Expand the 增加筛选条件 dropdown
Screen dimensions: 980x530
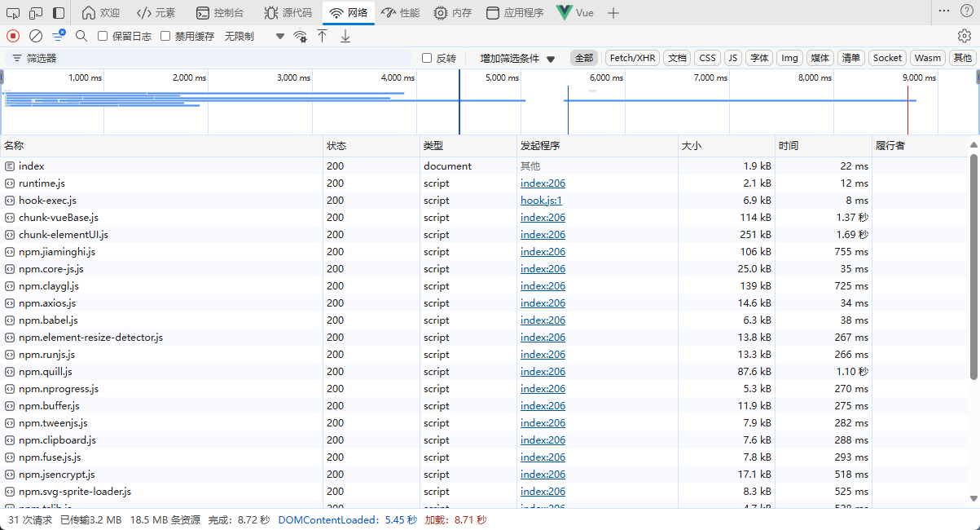click(x=517, y=59)
